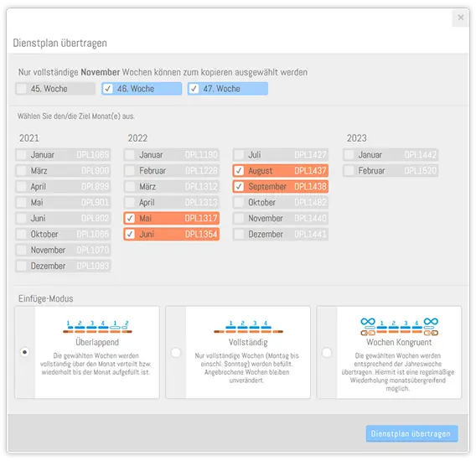Close the Dienstplan übertragen dialog
Screen dimensions: 476x461
pyautogui.click(x=461, y=18)
